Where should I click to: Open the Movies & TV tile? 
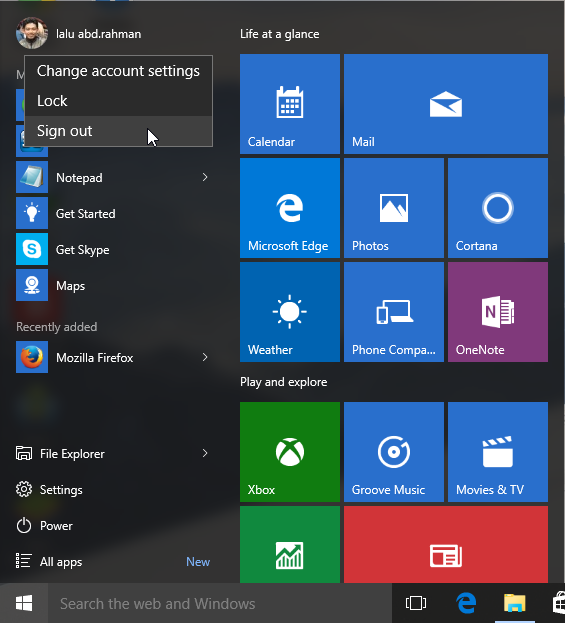click(498, 452)
